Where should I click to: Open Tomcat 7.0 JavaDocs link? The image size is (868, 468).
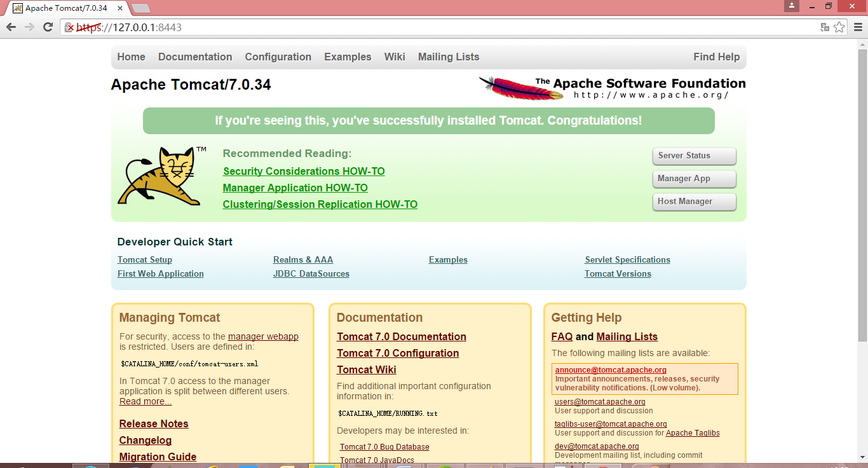coord(377,460)
